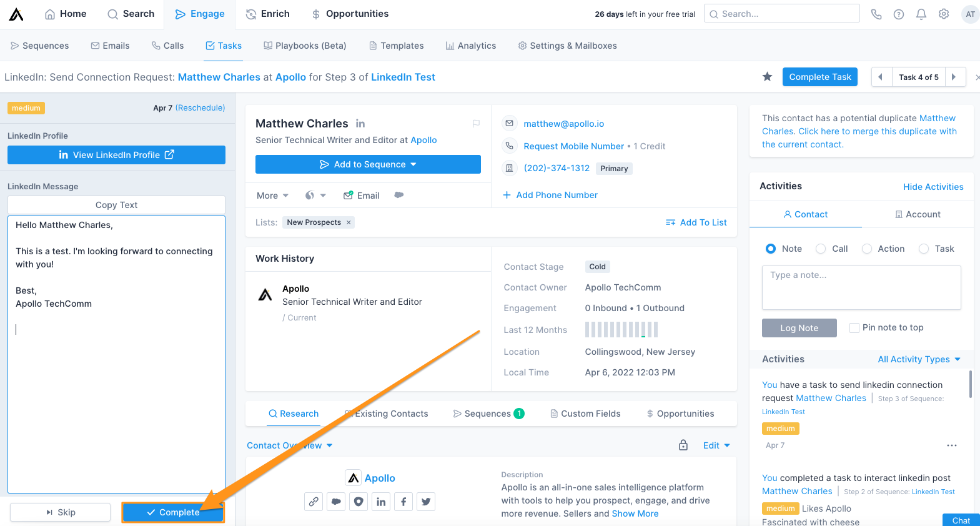Open the More dropdown on contact card
The image size is (980, 526).
[x=272, y=196]
